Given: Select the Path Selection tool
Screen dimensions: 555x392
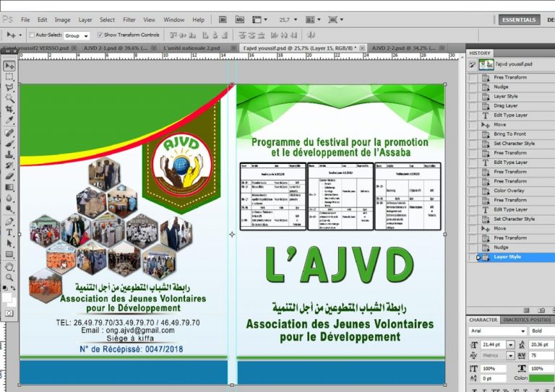Looking at the screenshot, I should [x=9, y=243].
